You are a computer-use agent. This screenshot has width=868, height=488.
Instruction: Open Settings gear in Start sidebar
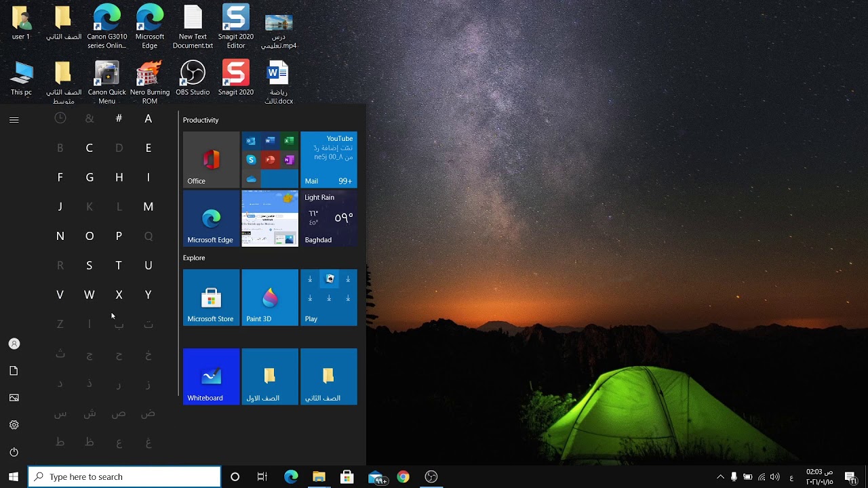(14, 425)
